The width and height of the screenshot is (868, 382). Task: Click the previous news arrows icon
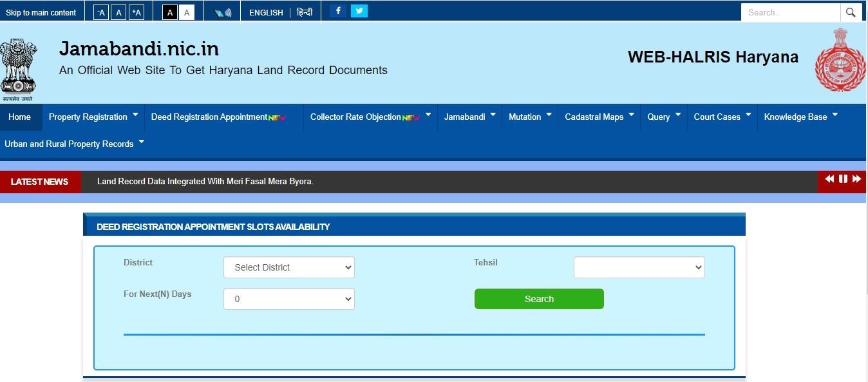tap(829, 179)
